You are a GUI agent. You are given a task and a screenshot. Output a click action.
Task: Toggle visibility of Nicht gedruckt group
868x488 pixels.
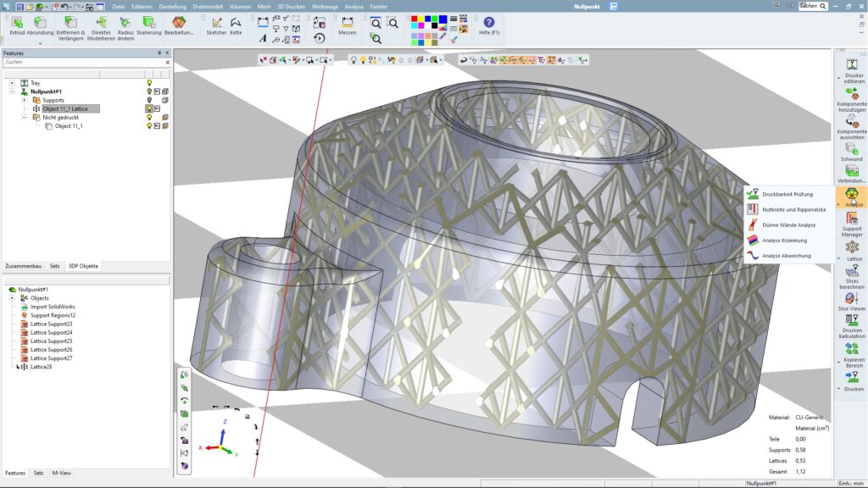tap(150, 117)
